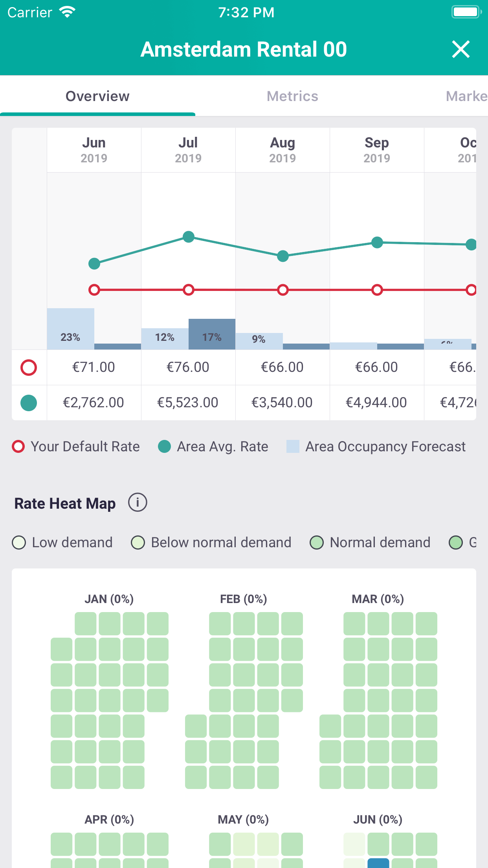Click the Area Occupancy Forecast color swatch
488x868 pixels.
[x=293, y=447]
